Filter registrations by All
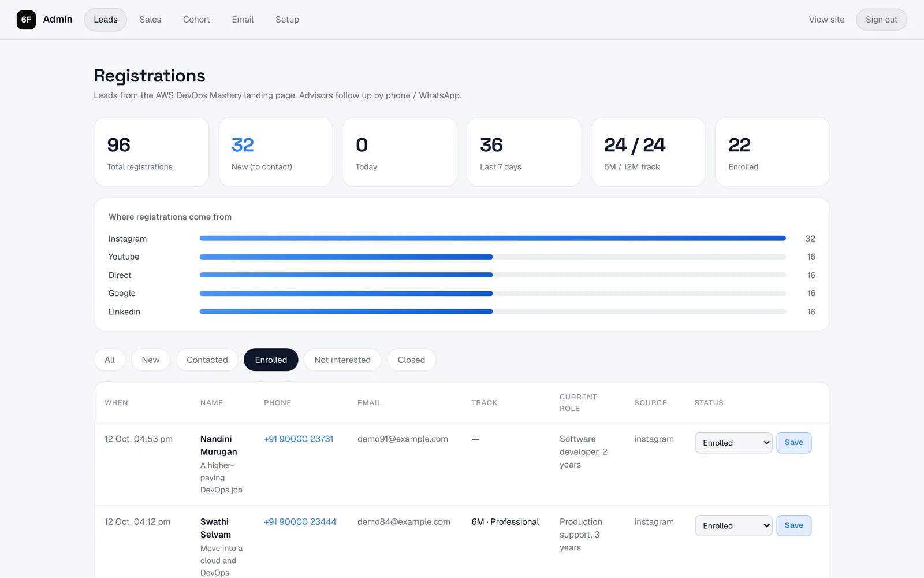The height and width of the screenshot is (578, 924). click(x=110, y=360)
